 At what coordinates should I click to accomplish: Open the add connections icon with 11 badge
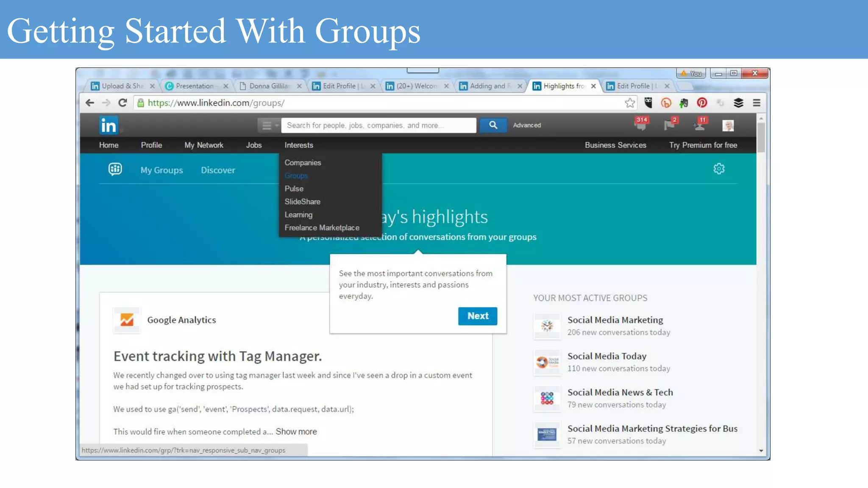pos(699,124)
